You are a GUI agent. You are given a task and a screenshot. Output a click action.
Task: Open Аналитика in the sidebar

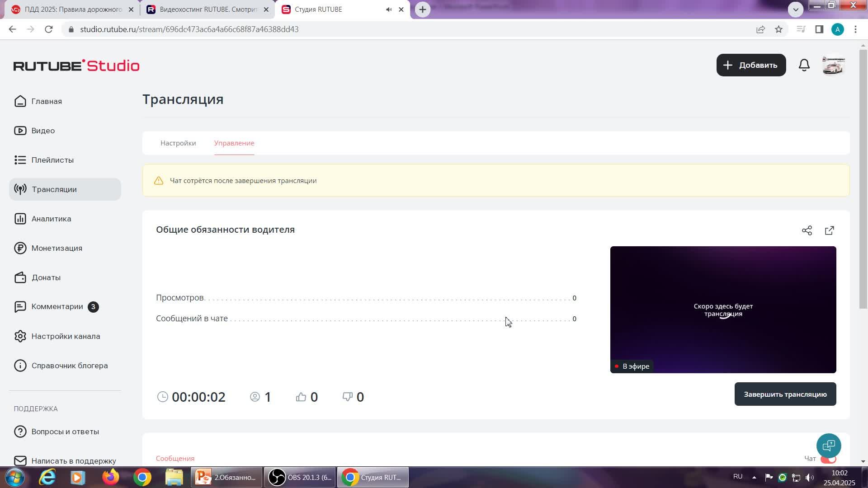(51, 219)
